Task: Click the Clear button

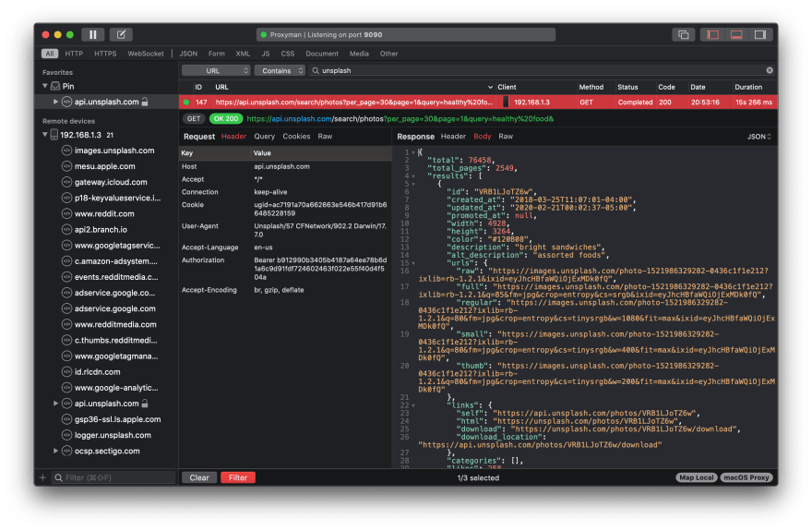Action: [199, 477]
